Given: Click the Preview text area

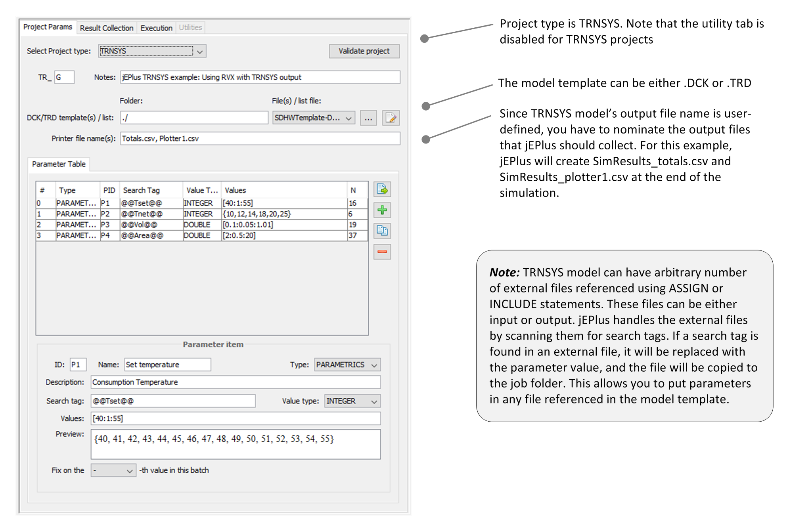Looking at the screenshot, I should click(x=236, y=444).
